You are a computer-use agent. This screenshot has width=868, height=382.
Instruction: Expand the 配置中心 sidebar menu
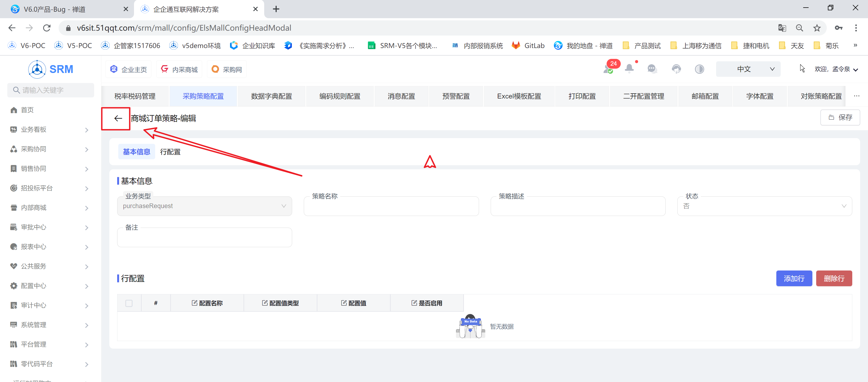[x=50, y=286]
